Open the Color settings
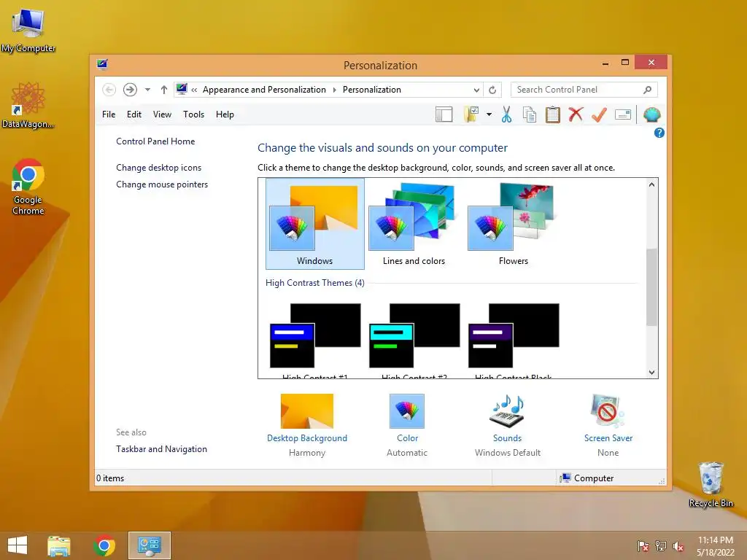Viewport: 747px width, 560px height. click(407, 425)
